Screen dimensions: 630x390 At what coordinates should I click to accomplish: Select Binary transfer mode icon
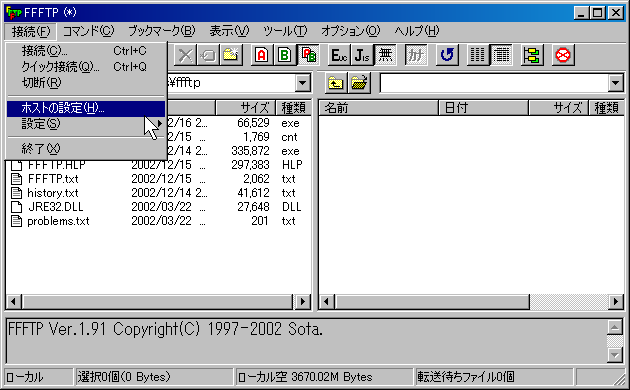pos(284,55)
